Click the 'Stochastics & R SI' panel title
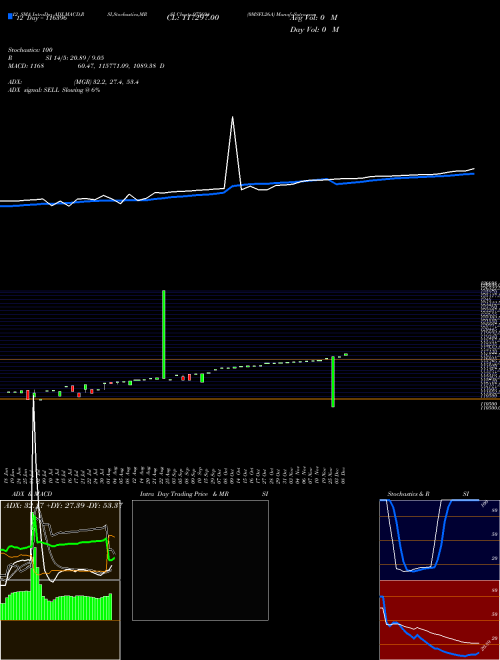The image size is (500, 660). pyautogui.click(x=428, y=494)
